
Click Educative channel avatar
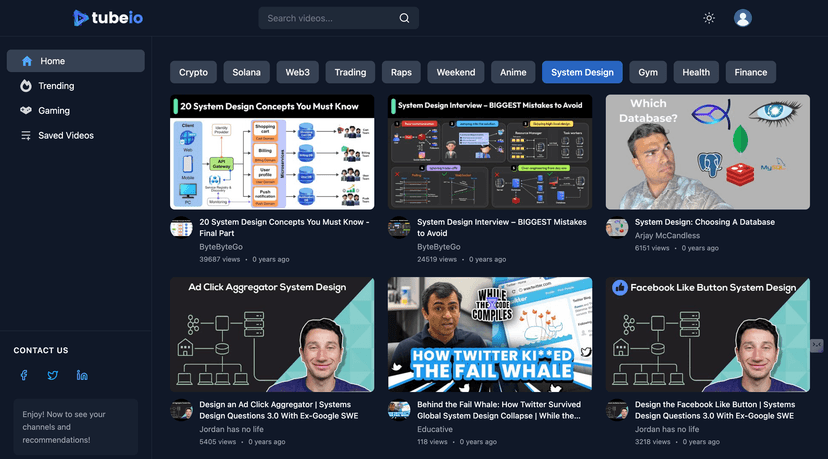tap(399, 410)
